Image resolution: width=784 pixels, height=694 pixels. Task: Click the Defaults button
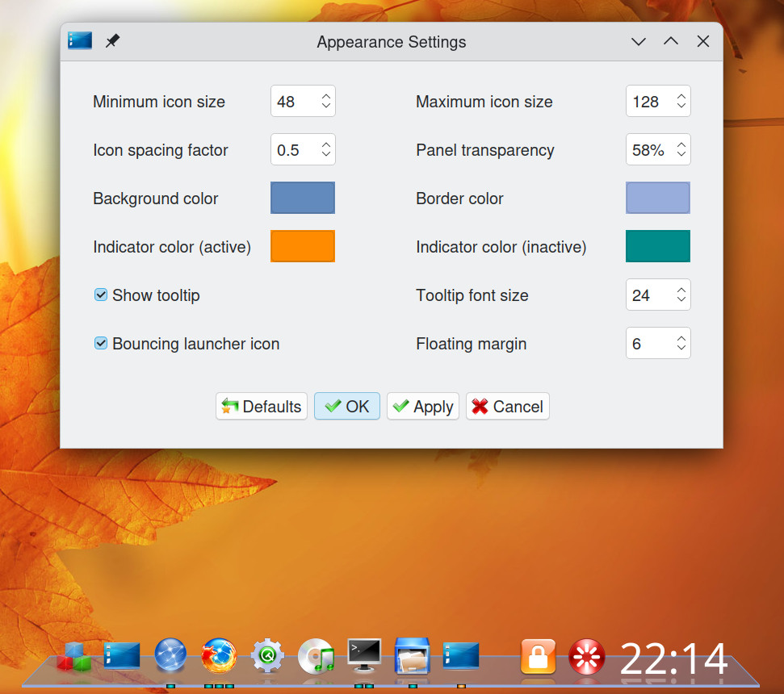pos(262,406)
